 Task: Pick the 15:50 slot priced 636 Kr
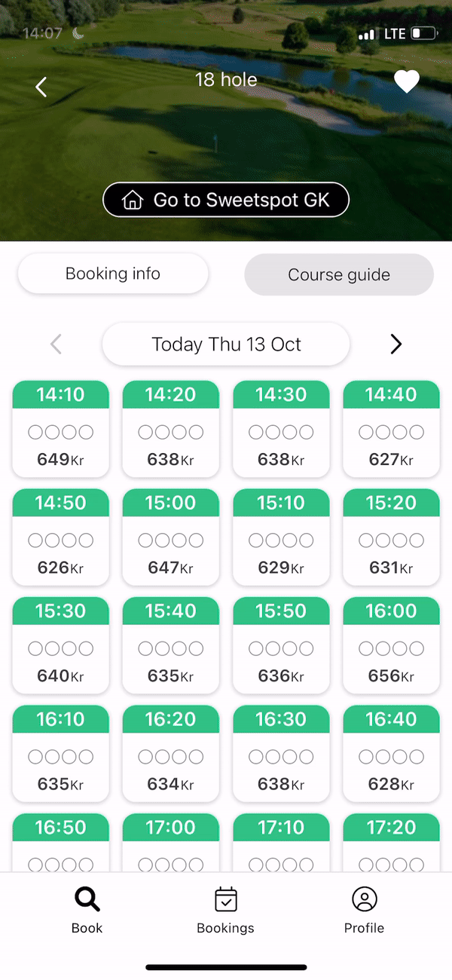tap(281, 646)
